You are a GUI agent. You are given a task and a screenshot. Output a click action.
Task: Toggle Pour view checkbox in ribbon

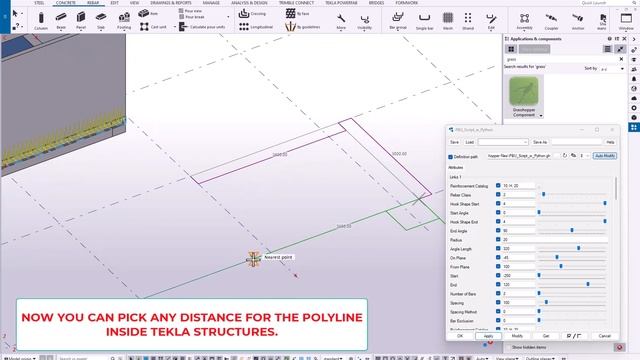pos(181,11)
